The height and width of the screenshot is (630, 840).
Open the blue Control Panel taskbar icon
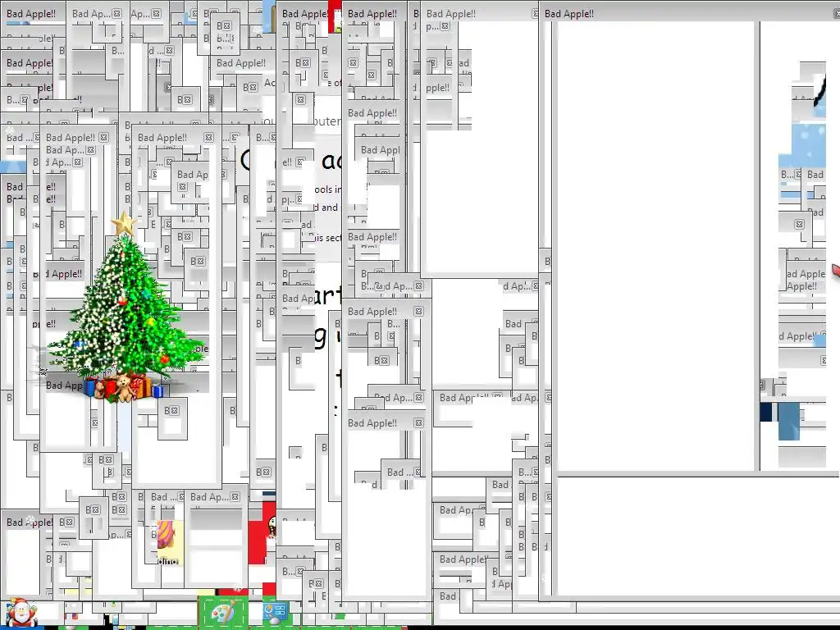pos(276,613)
